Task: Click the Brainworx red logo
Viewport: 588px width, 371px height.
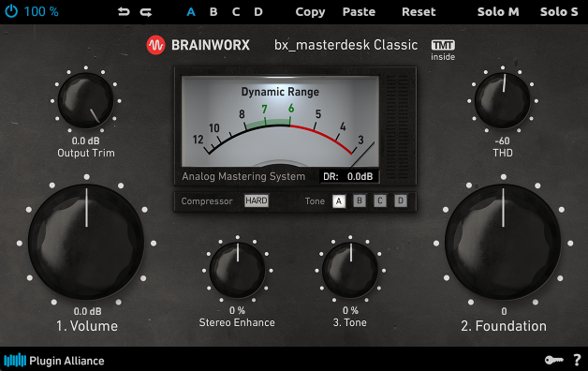Action: pyautogui.click(x=155, y=45)
